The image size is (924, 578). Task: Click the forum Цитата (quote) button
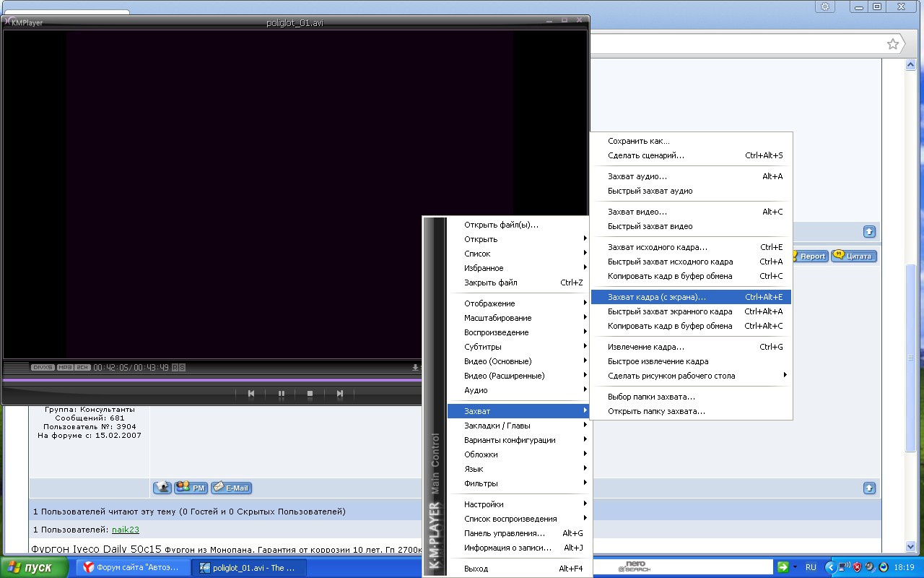853,256
